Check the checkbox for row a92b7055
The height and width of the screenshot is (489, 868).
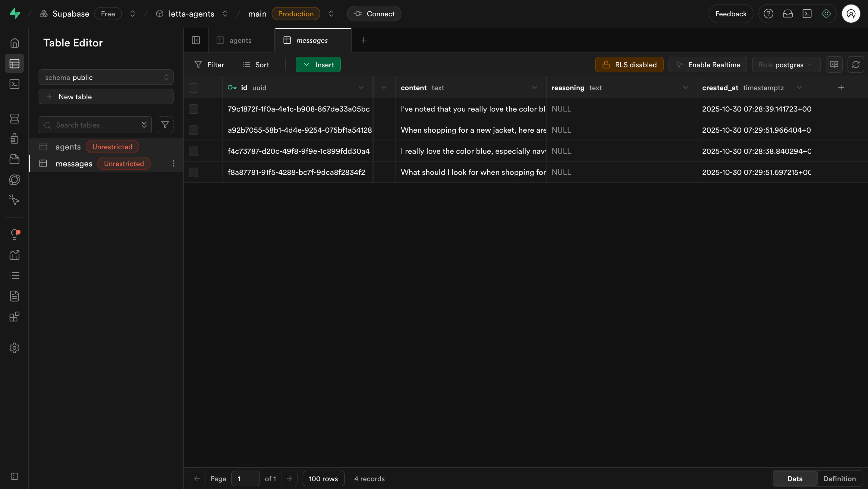[x=194, y=130]
